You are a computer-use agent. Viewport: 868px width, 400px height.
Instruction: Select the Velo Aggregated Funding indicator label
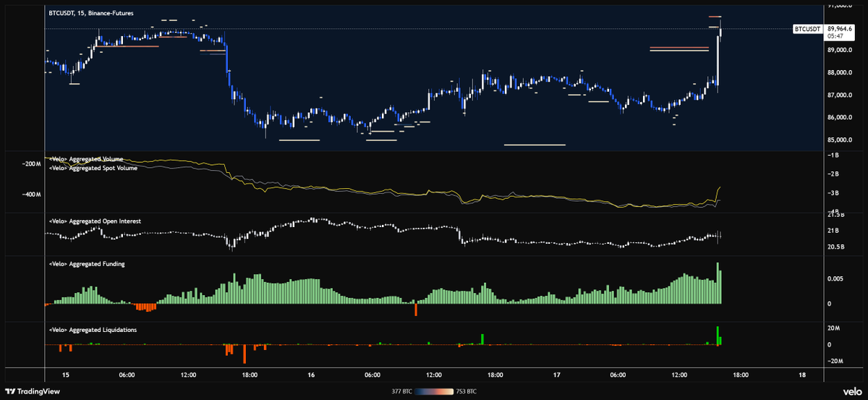tap(86, 264)
